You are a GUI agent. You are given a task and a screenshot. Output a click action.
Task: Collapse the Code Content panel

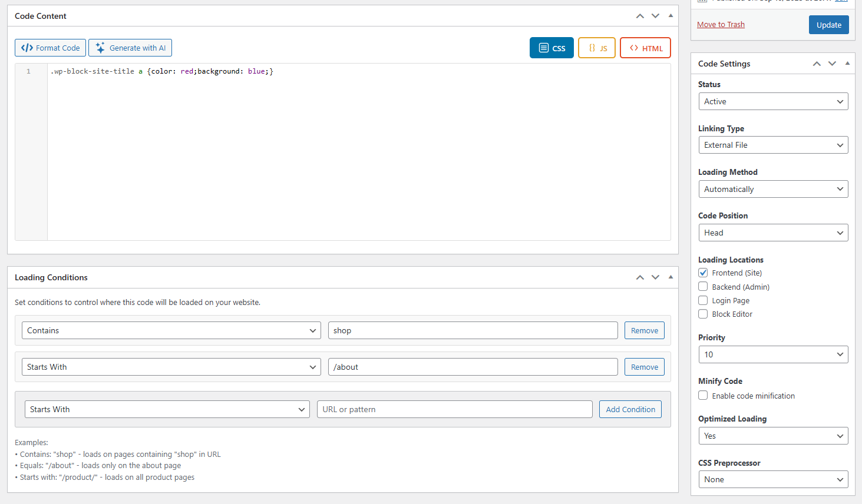pyautogui.click(x=671, y=16)
